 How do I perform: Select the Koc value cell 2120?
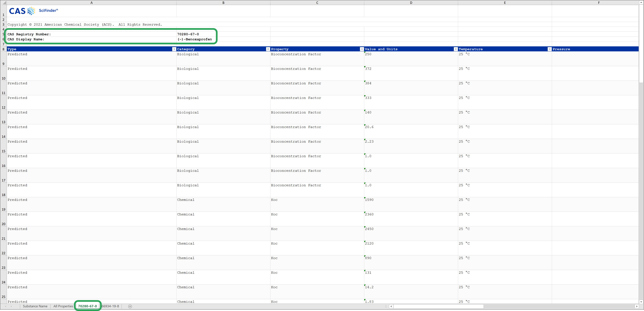(x=411, y=248)
